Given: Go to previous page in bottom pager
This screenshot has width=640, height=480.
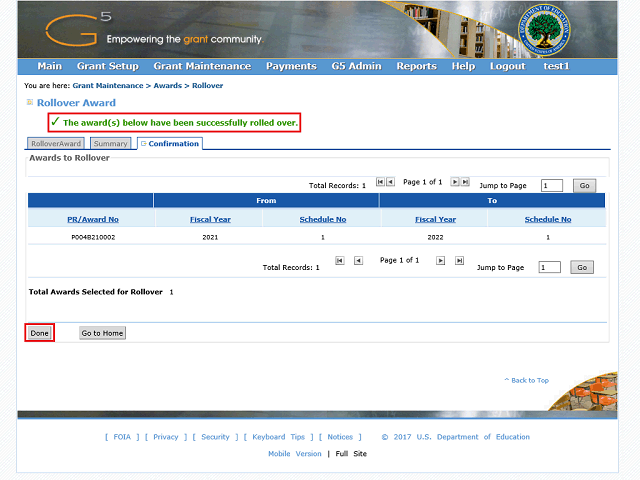Looking at the screenshot, I should 358,260.
